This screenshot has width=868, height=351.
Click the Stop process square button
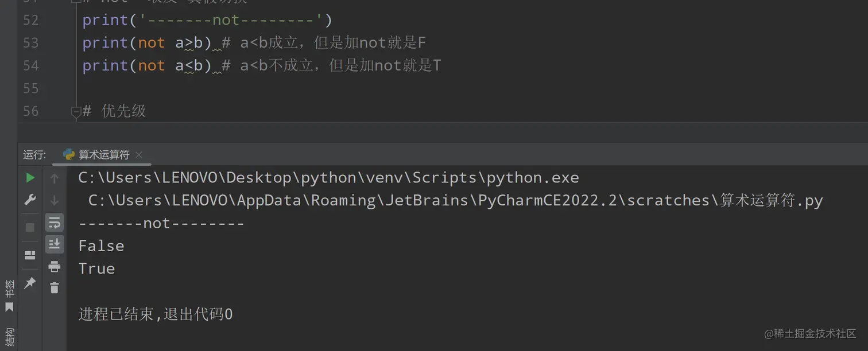pos(30,228)
